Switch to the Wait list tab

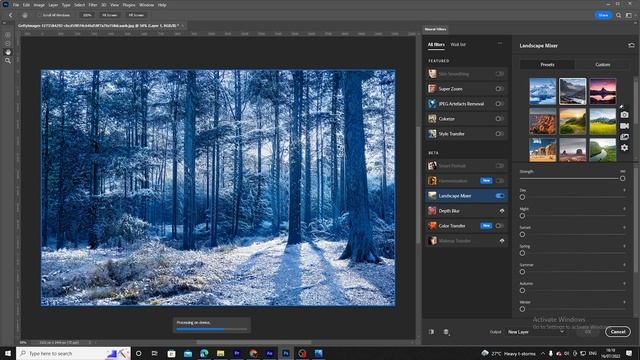pyautogui.click(x=458, y=44)
